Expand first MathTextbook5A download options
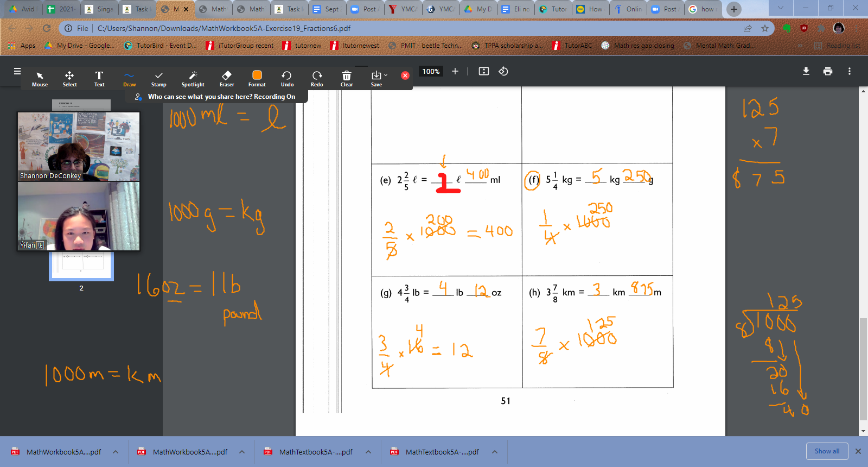 tap(368, 452)
